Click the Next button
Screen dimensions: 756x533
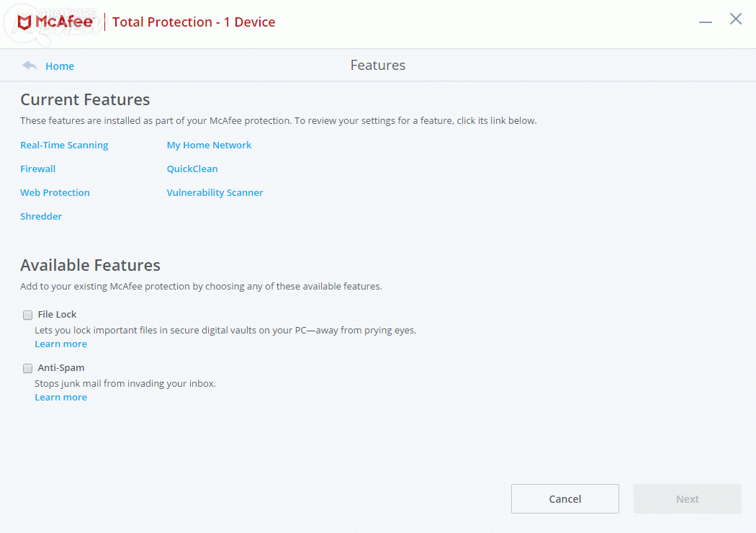click(x=687, y=498)
